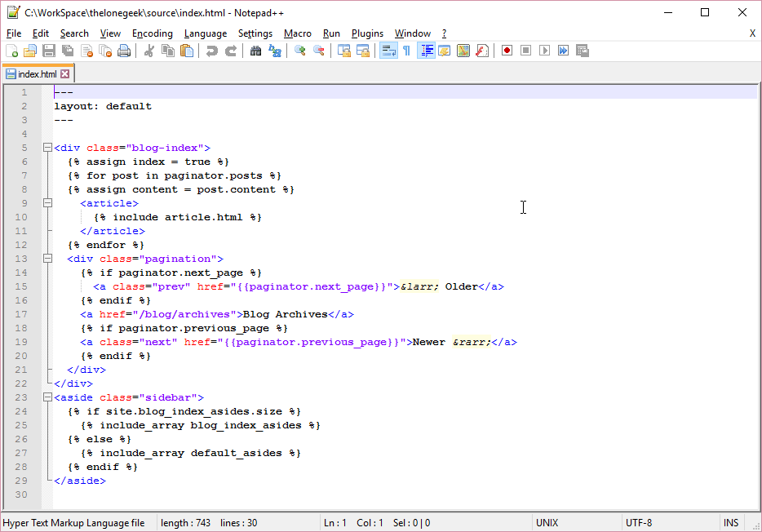
Task: Open the Language menu
Action: [x=205, y=33]
